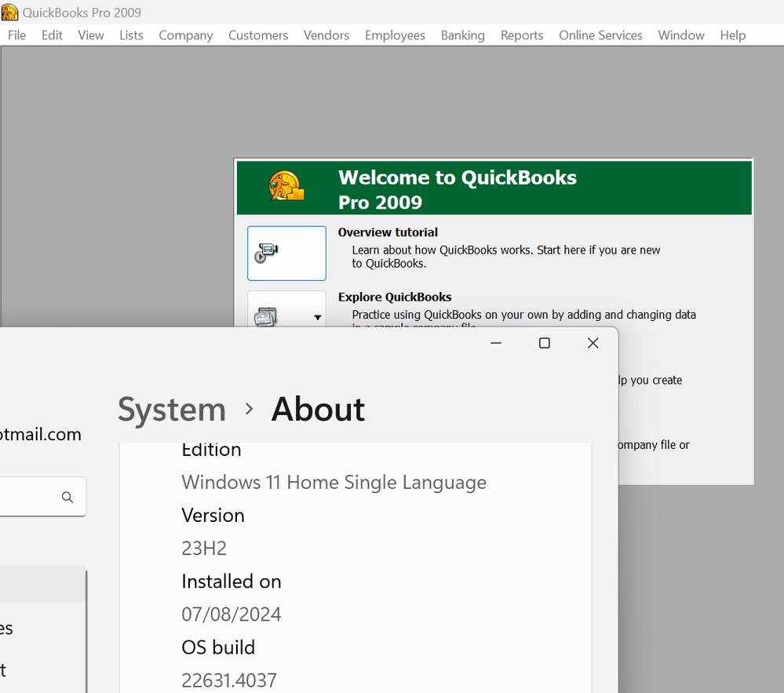Go back to System via the breadcrumb

click(x=172, y=410)
